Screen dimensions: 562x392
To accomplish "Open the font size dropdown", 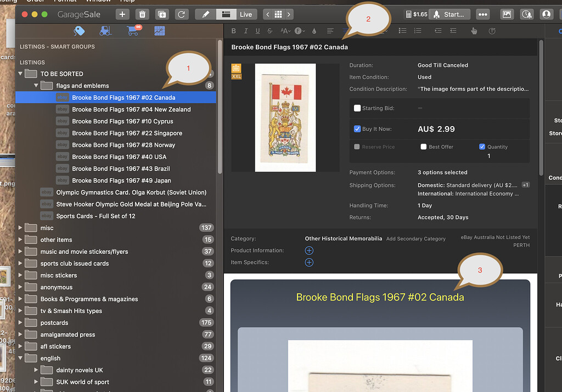I will [x=285, y=31].
